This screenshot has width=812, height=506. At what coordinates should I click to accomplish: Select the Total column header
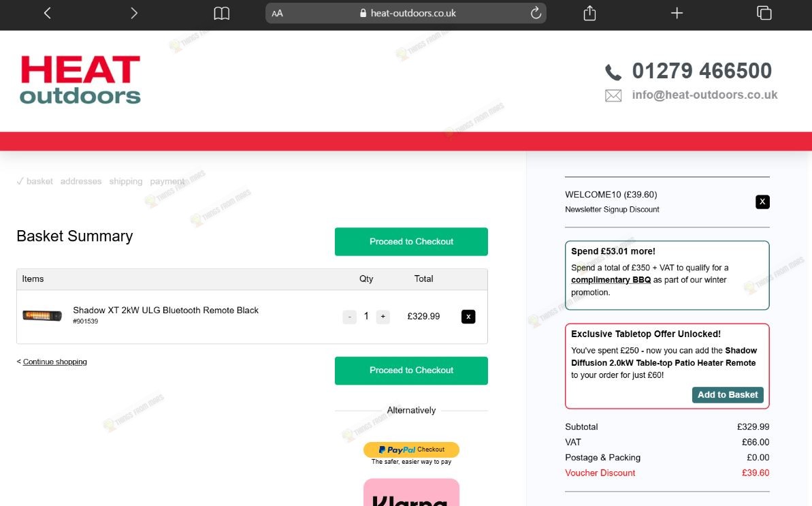tap(423, 279)
